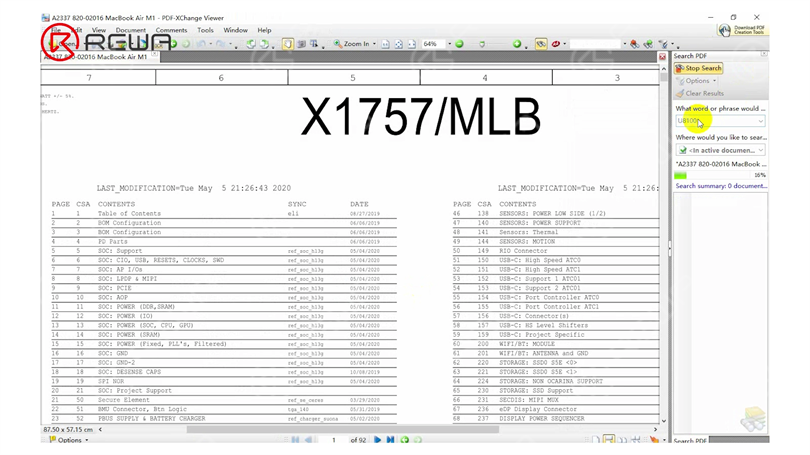Open the Comments menu
This screenshot has width=810, height=455.
point(171,30)
